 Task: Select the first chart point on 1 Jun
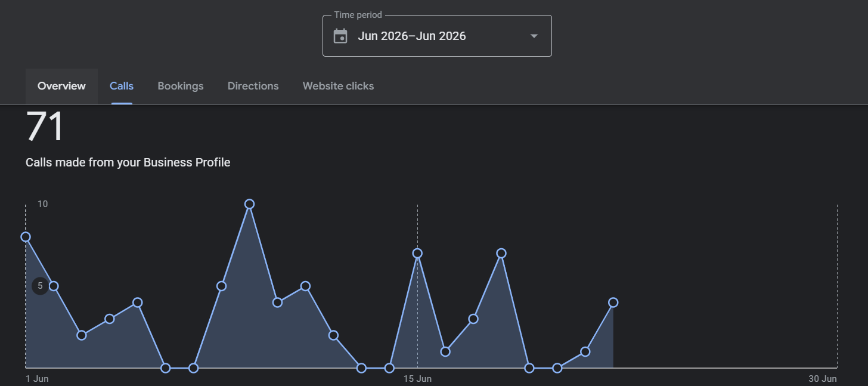26,237
